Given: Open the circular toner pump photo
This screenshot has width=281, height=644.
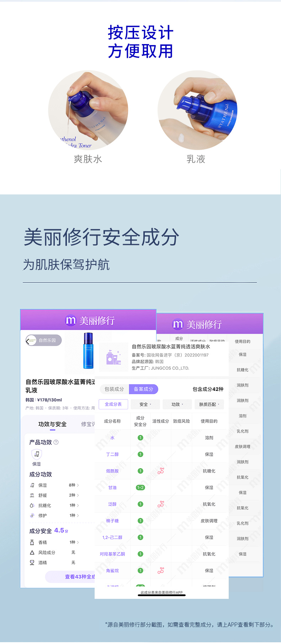Looking at the screenshot, I should (x=88, y=110).
